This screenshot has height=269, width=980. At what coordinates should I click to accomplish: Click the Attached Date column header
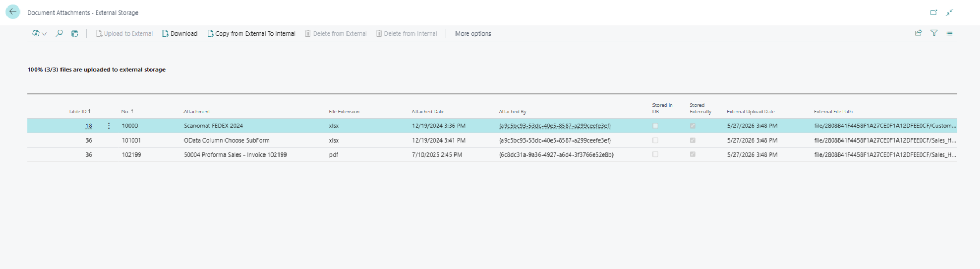coord(428,112)
